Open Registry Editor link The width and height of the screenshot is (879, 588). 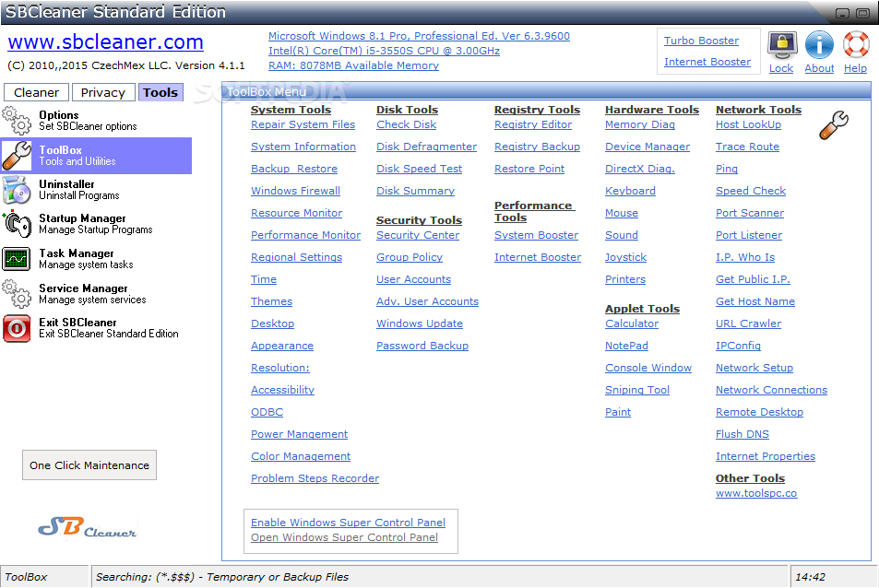coord(533,124)
